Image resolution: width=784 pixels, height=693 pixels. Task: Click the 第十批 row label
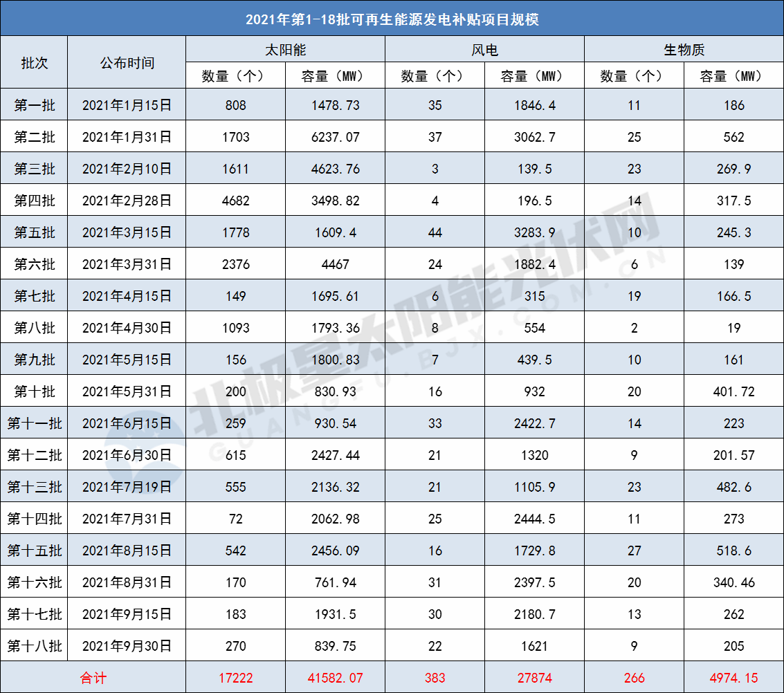pos(34,391)
